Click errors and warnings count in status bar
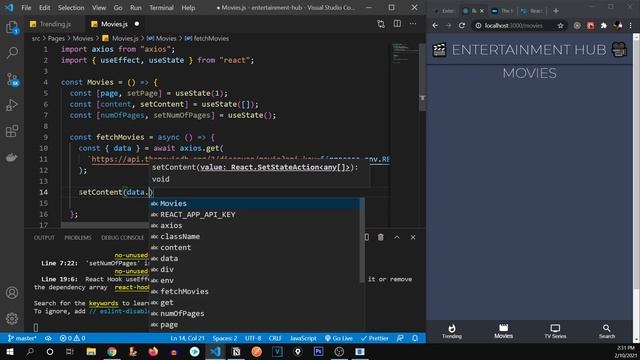 (72, 338)
